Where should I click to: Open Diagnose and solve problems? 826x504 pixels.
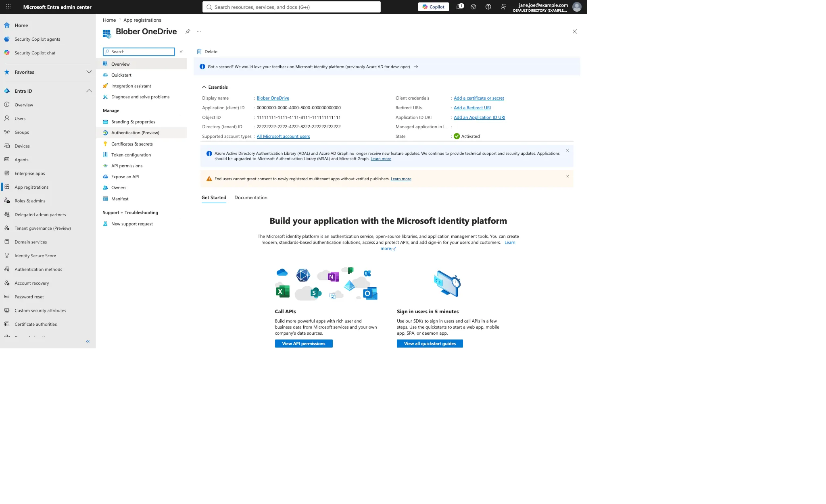coord(141,97)
